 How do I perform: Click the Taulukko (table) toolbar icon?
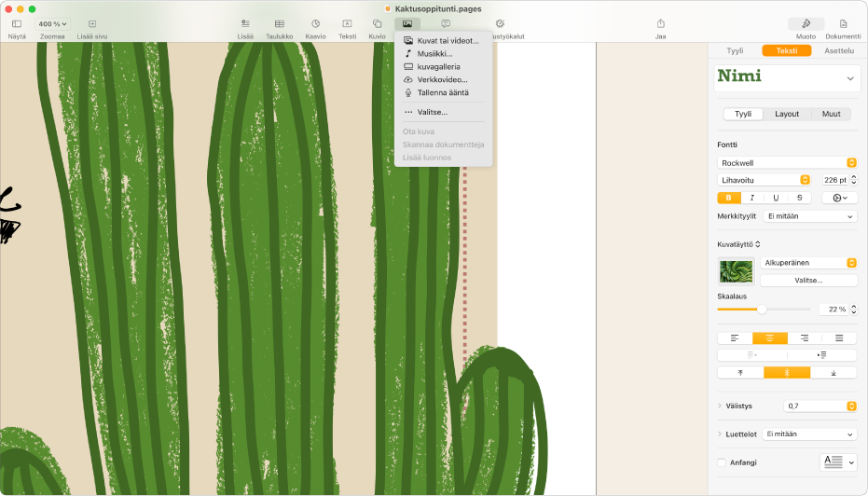279,23
